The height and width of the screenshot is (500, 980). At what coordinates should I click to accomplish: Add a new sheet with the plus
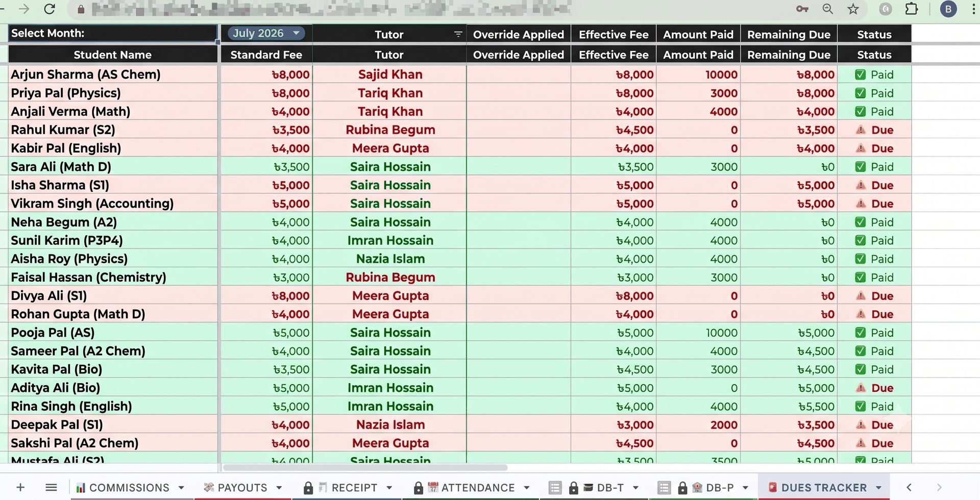20,487
